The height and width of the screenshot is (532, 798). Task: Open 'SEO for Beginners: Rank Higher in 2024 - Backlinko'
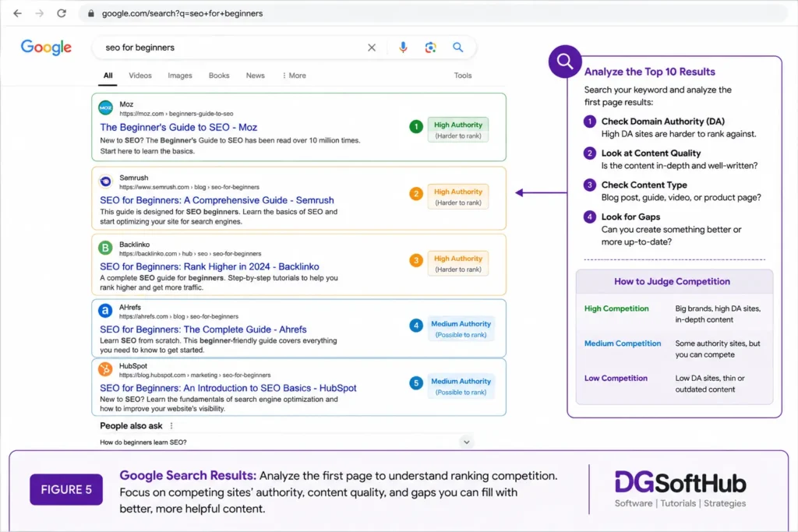209,266
